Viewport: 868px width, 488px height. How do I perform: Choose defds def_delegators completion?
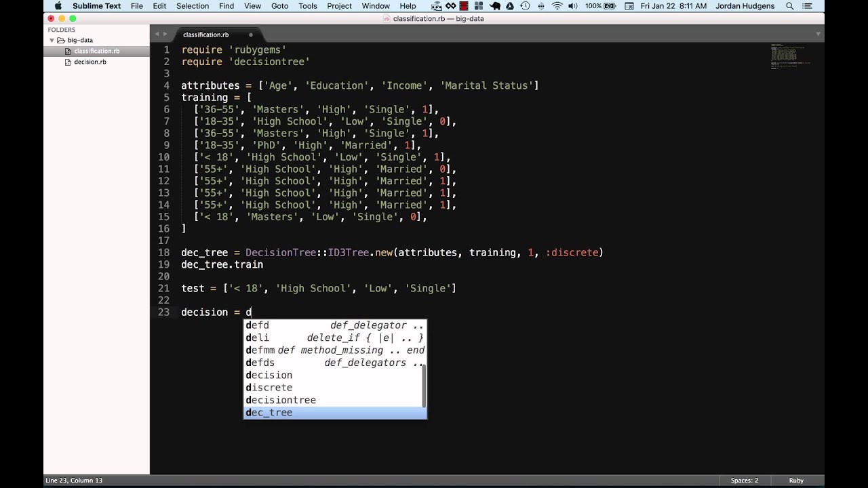(334, 363)
